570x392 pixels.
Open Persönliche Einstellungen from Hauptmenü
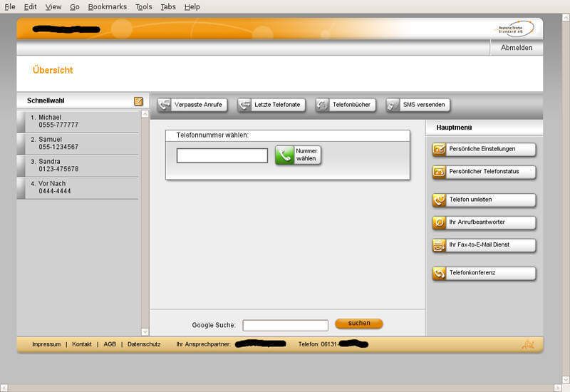point(484,150)
